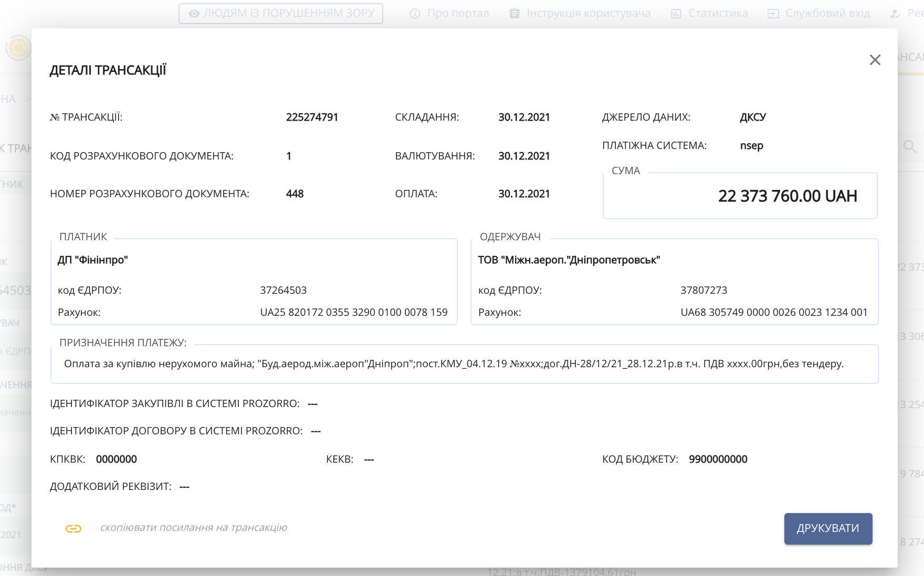Go to Статистика section
Viewport: 924px width, 576px height.
click(x=718, y=14)
